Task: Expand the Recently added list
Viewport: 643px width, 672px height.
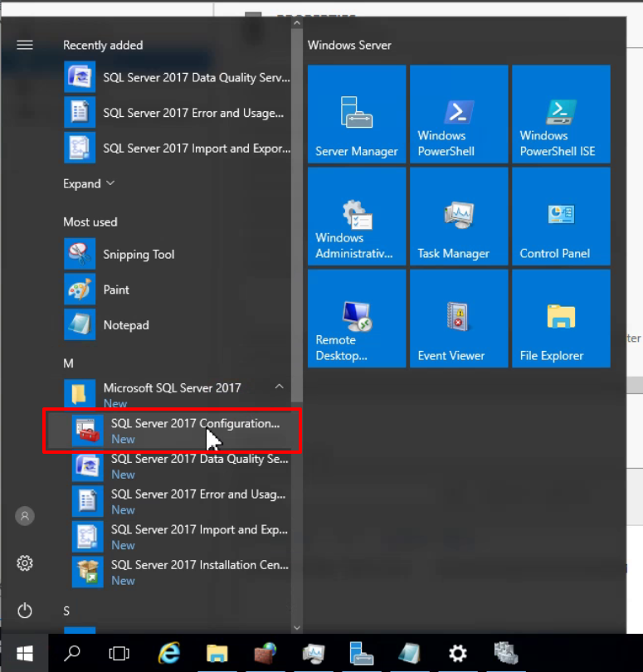Action: point(89,184)
